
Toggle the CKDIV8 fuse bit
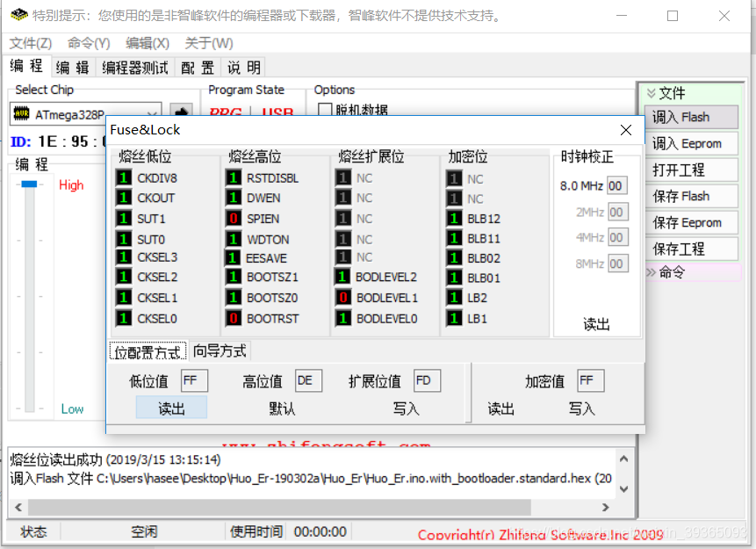coord(123,177)
